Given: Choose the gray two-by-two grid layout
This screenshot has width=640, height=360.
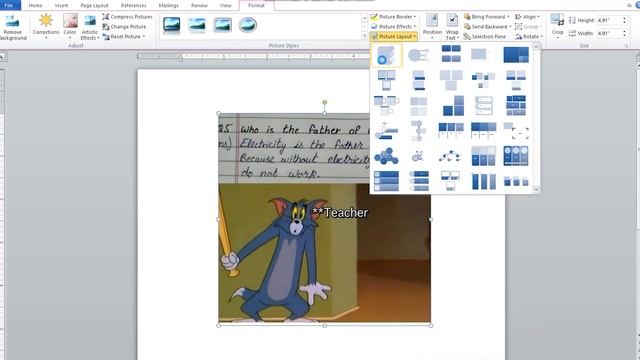Looking at the screenshot, I should coord(418,106).
